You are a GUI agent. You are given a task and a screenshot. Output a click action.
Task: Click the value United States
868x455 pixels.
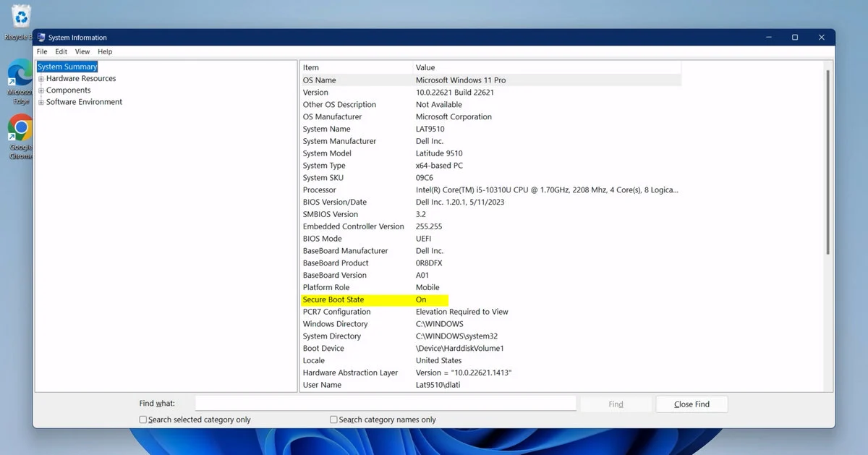(x=438, y=360)
